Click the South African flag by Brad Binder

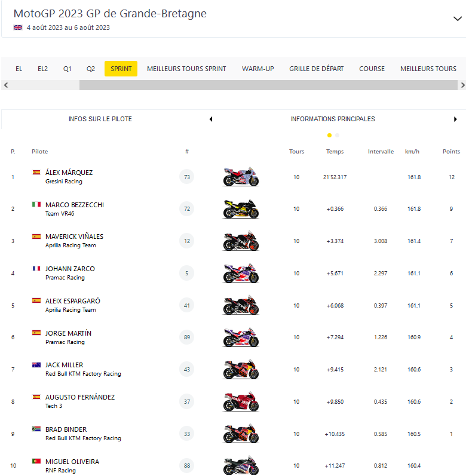point(36,429)
